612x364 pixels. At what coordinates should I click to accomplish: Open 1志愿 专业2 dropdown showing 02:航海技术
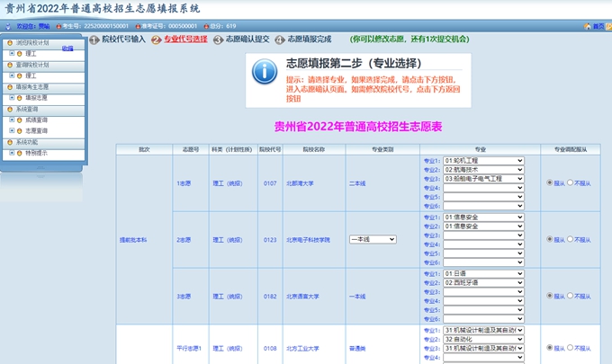pyautogui.click(x=483, y=170)
